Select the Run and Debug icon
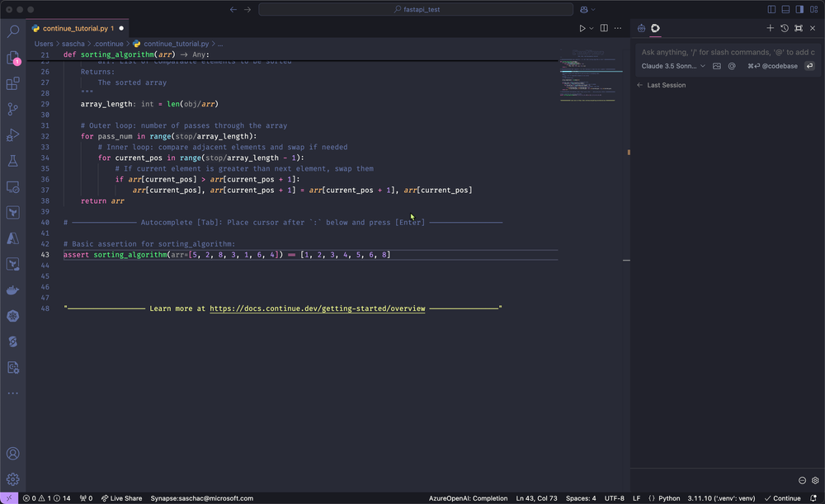Screen dimensions: 825x504 pos(12,134)
